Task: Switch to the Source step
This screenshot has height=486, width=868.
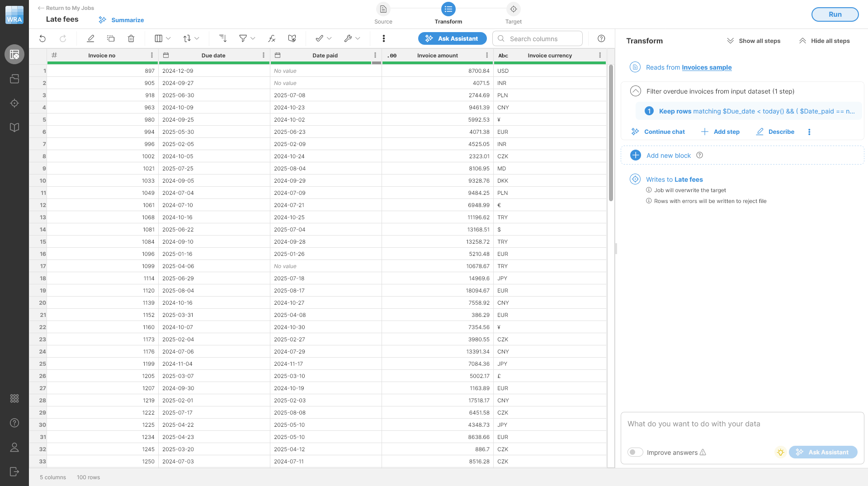Action: coord(383,9)
